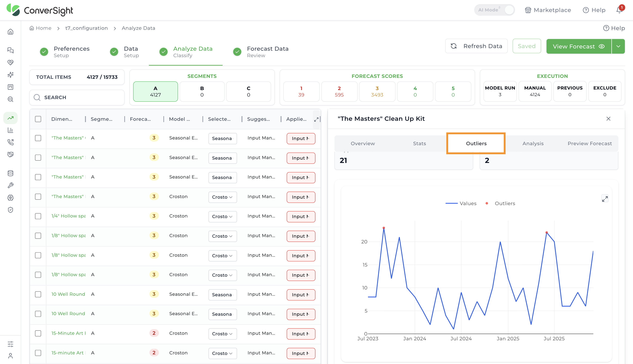
Task: Switch to the Preview Forecast tab
Action: point(590,144)
